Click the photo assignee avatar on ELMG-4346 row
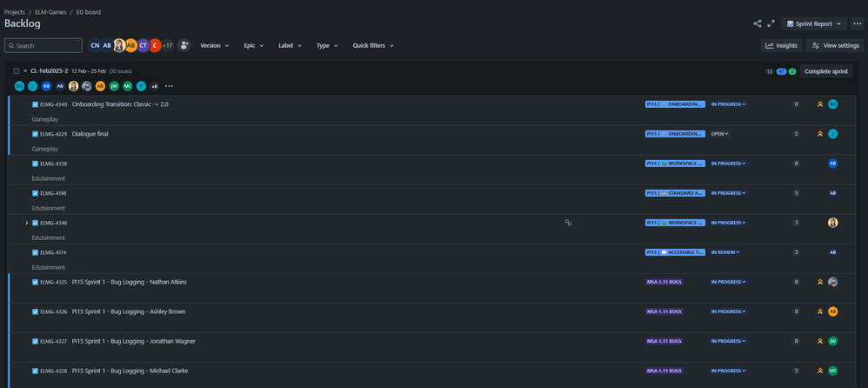The height and width of the screenshot is (388, 868). coord(832,223)
